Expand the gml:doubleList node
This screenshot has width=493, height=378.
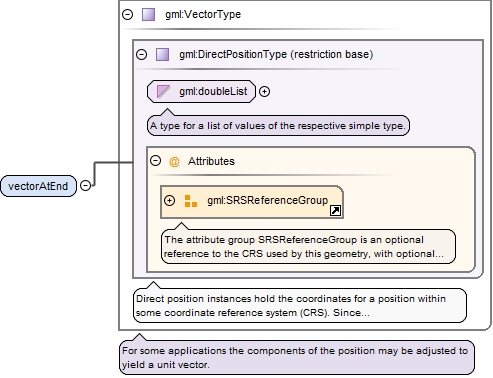click(x=264, y=91)
